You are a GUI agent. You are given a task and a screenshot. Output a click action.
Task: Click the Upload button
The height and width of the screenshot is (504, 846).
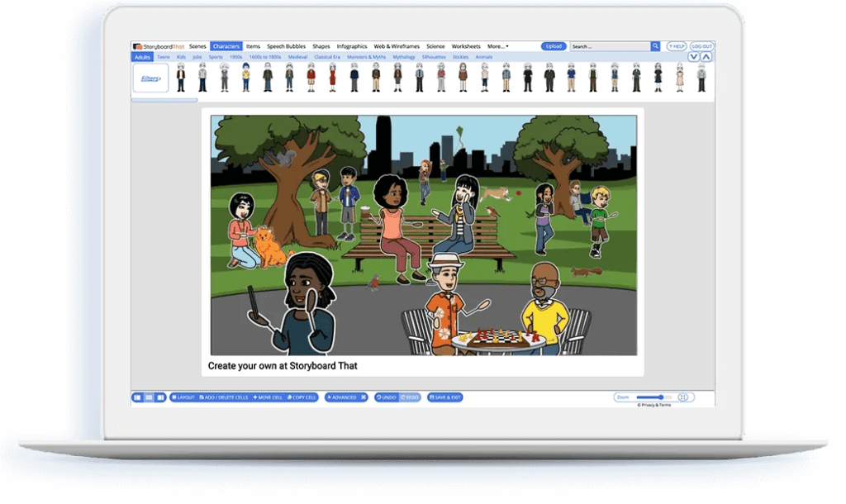pos(554,46)
